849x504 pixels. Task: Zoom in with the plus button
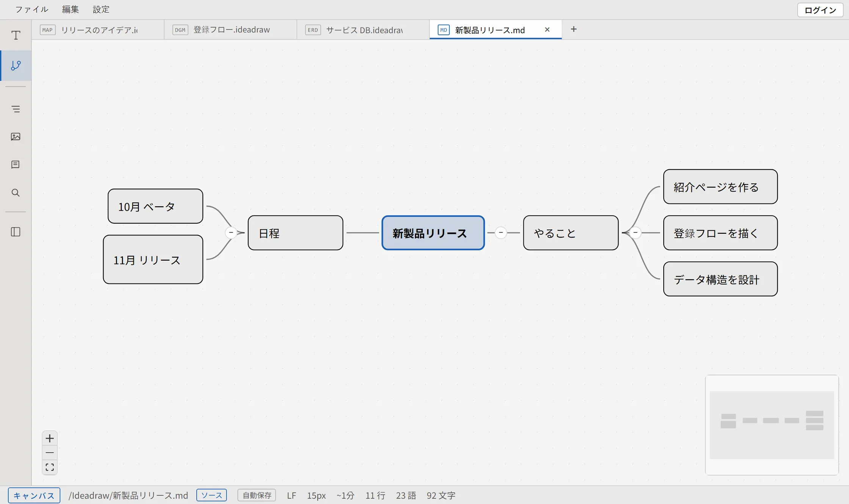pyautogui.click(x=50, y=438)
